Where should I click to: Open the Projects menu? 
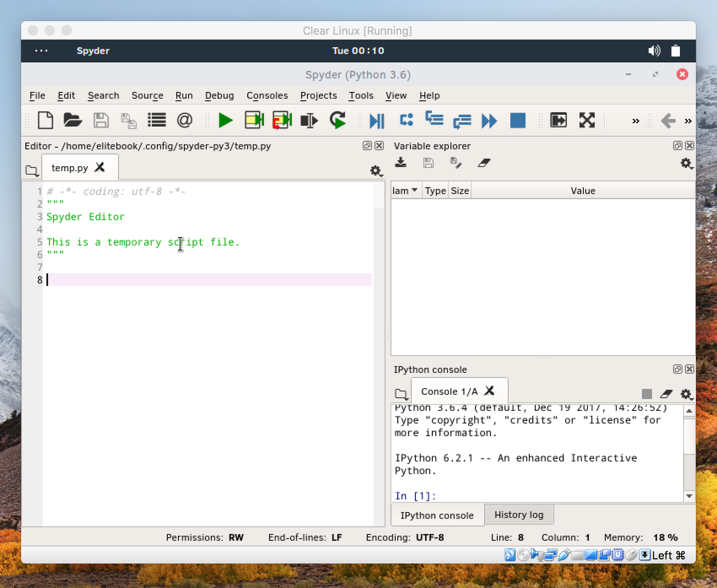point(318,96)
